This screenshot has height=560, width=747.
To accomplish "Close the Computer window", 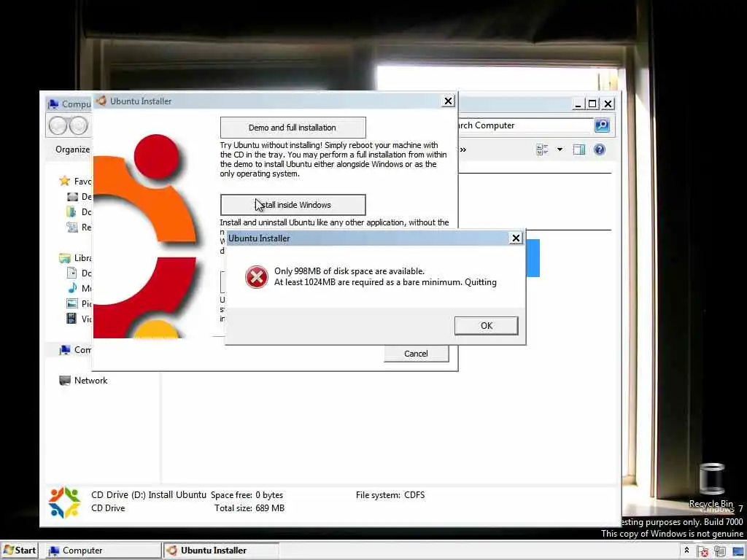I will coord(608,104).
